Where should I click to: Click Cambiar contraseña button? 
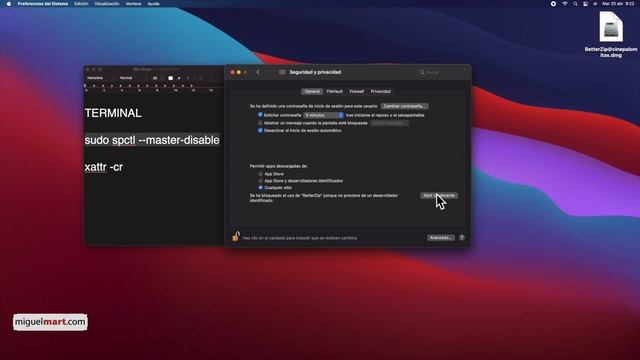(x=404, y=106)
